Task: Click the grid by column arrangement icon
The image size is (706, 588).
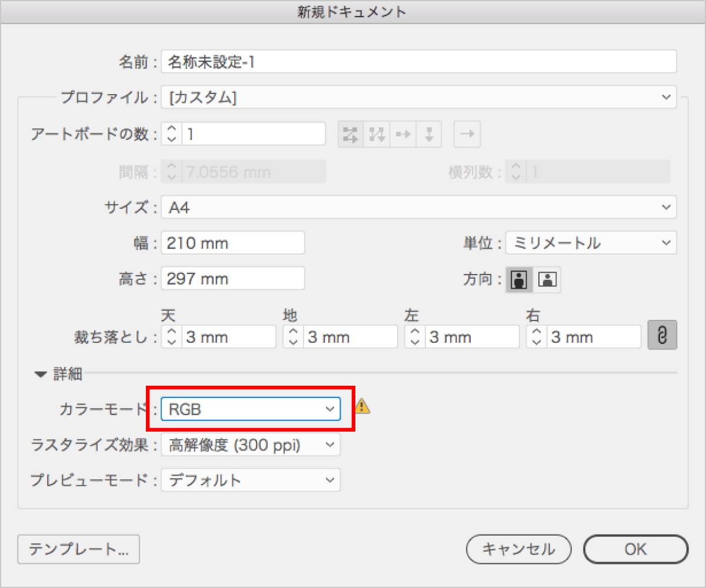Action: click(x=377, y=135)
